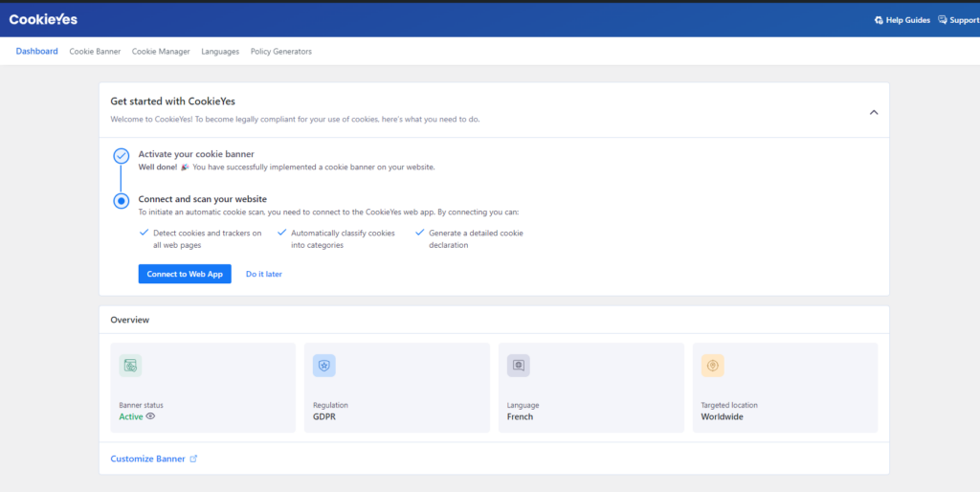This screenshot has width=980, height=492.
Task: Open the Customize Banner link
Action: tap(147, 458)
